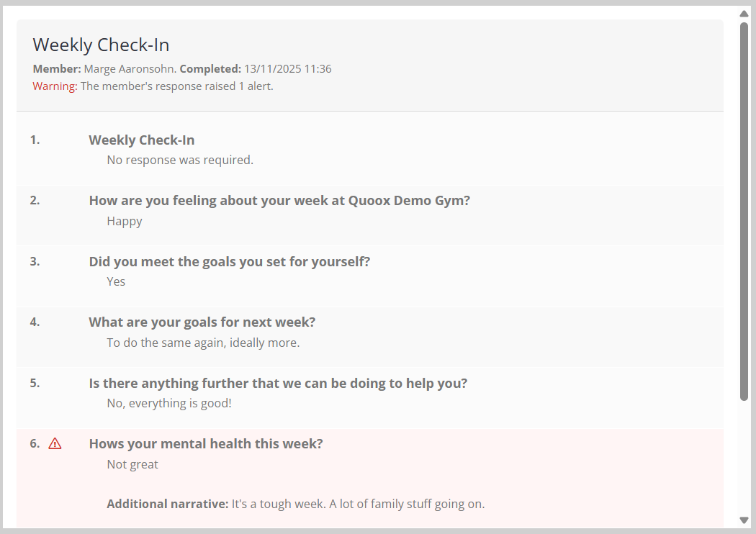Click the member name Marge Aaronsohn
The image size is (756, 534).
[130, 69]
